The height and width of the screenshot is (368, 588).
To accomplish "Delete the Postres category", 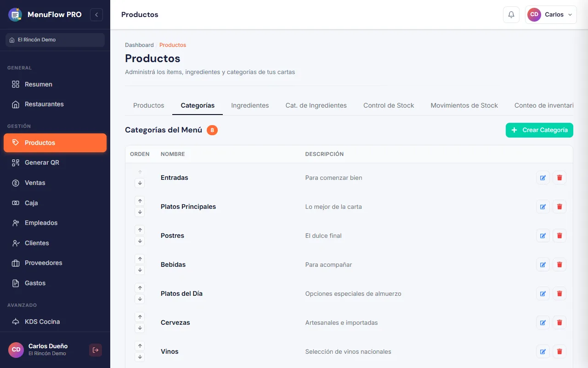I will point(560,236).
